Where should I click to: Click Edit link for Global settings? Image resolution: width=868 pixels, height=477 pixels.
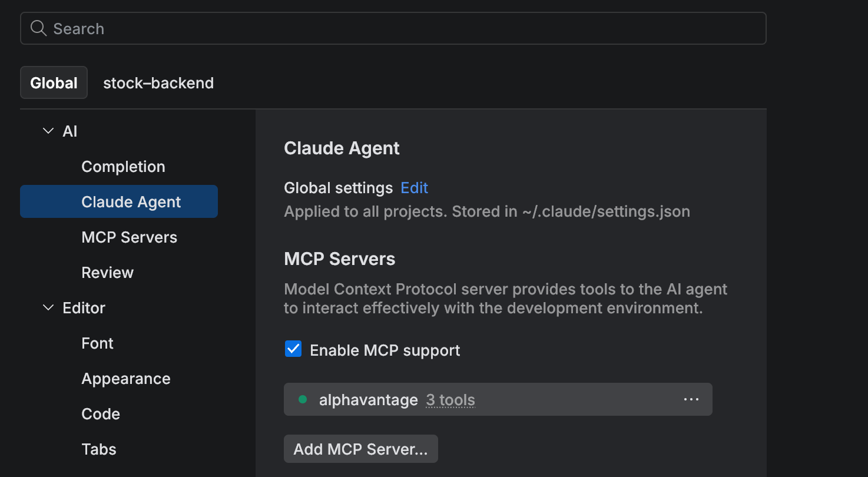414,188
